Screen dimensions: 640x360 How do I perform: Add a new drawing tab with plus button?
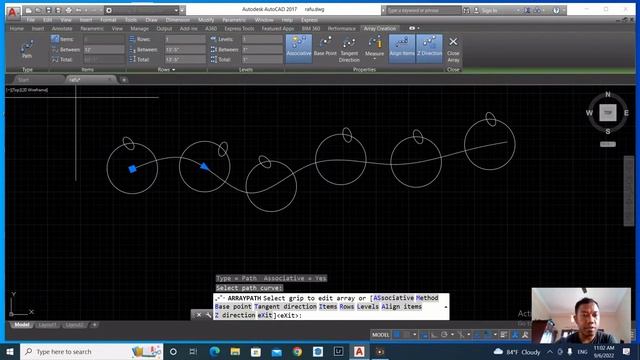tap(124, 80)
